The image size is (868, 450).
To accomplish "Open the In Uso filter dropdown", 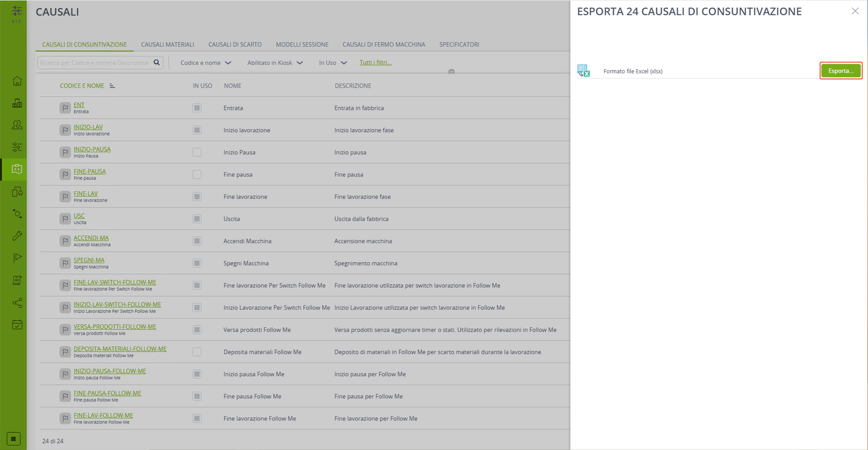I will (333, 63).
